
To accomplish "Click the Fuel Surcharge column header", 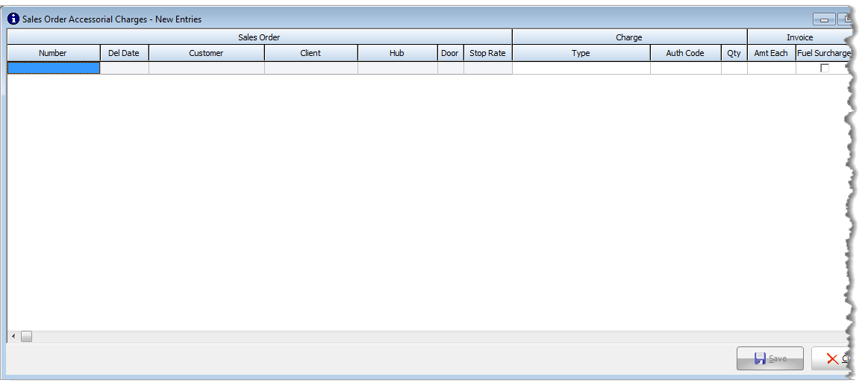I will [823, 53].
